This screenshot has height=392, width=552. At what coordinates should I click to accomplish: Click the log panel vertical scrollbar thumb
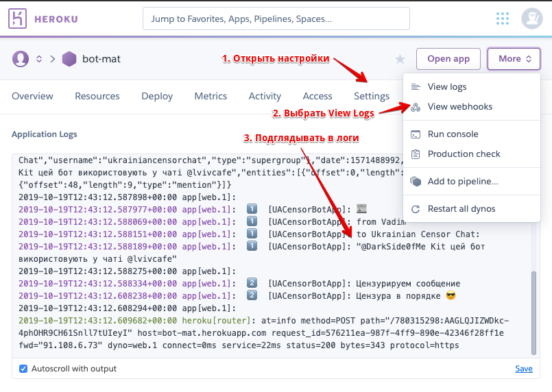533,313
